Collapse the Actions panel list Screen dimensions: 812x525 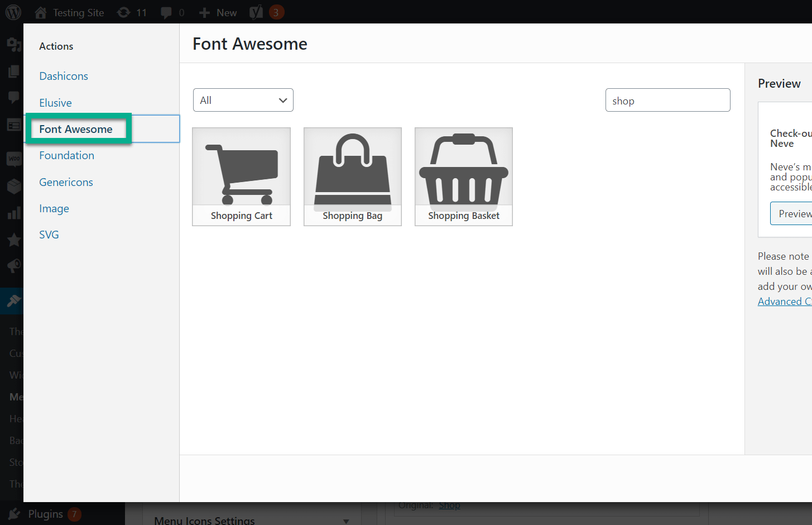pos(56,46)
